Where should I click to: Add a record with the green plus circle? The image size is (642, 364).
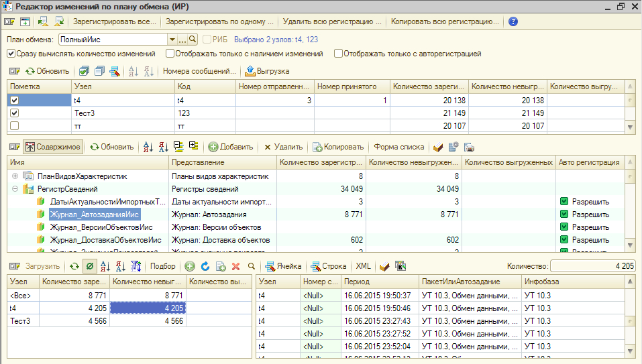(x=190, y=267)
